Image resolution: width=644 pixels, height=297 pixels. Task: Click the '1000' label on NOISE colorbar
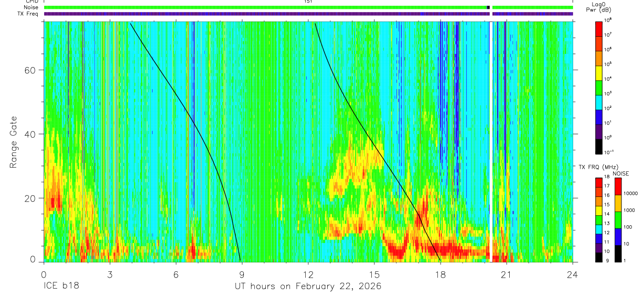click(629, 211)
